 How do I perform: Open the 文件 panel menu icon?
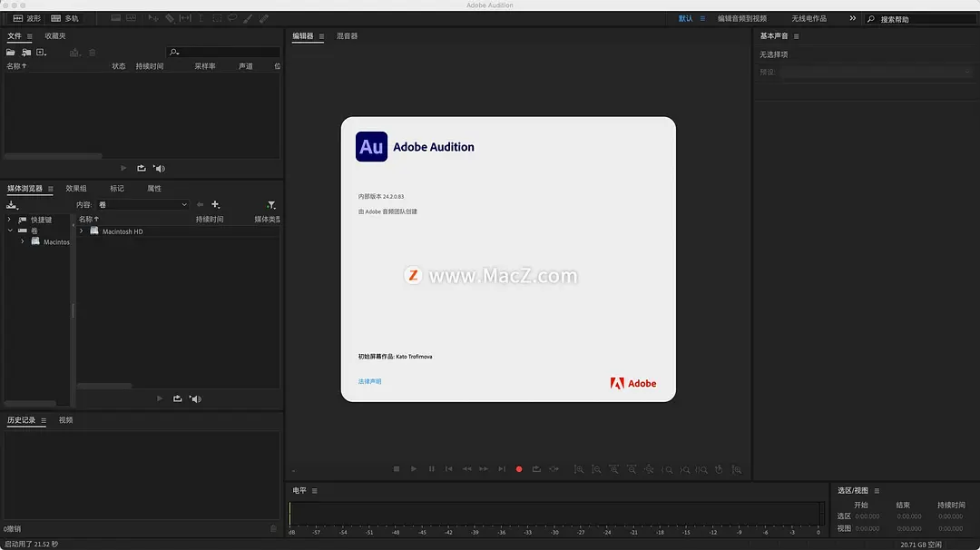29,36
